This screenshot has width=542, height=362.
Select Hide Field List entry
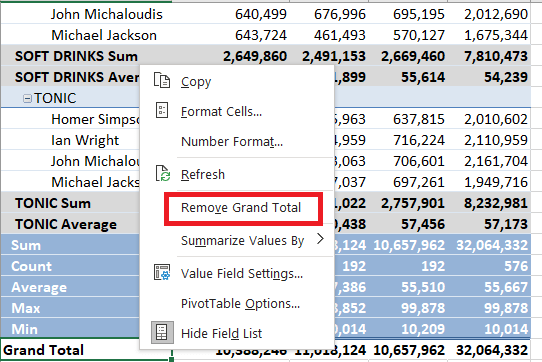(221, 333)
